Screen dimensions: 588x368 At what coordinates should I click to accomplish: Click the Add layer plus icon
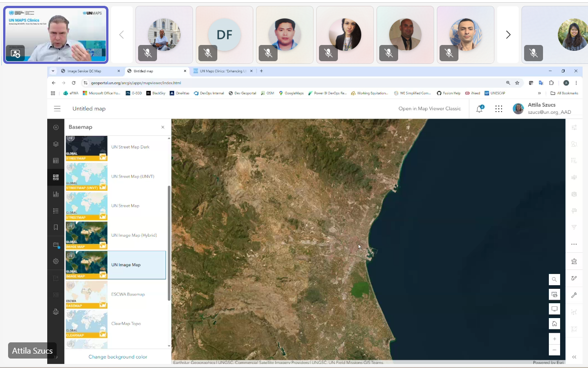point(56,127)
